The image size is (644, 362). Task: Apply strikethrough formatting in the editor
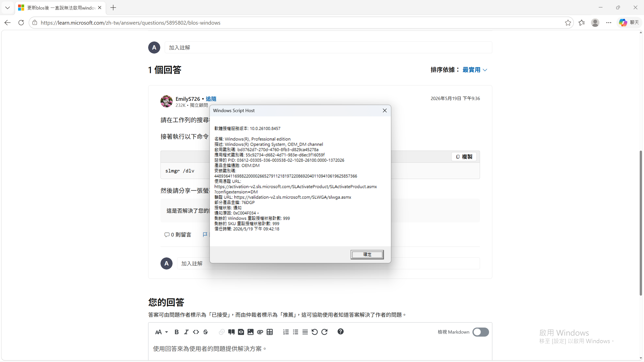coord(206,332)
